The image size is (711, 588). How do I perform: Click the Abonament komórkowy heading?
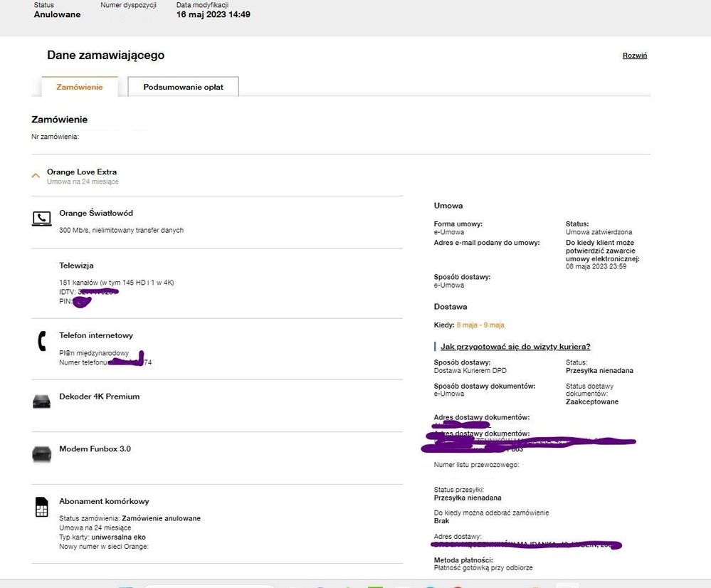pos(104,501)
